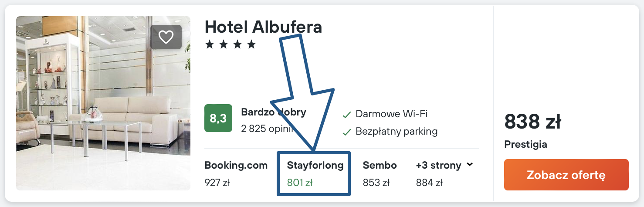Click the green 8,3 rating badge
Image resolution: width=644 pixels, height=207 pixels.
[x=218, y=118]
